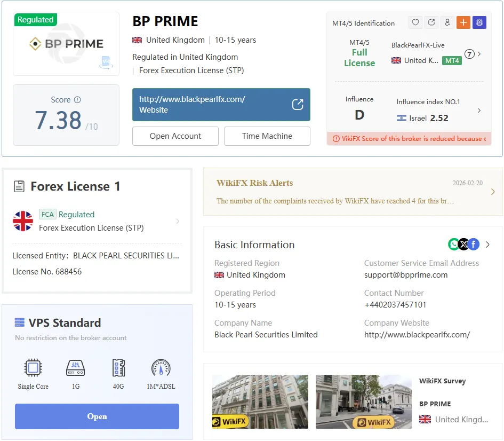
Task: Click the Score info icon
Action: [x=77, y=100]
